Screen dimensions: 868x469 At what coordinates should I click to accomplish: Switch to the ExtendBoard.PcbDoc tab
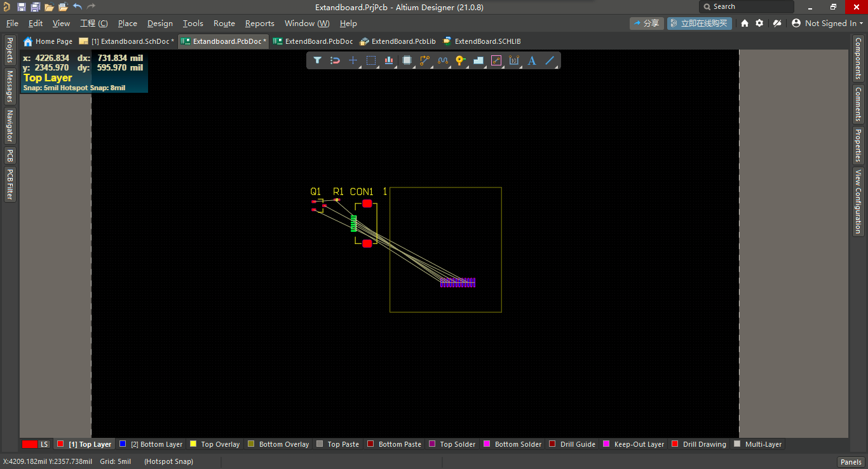[312, 41]
